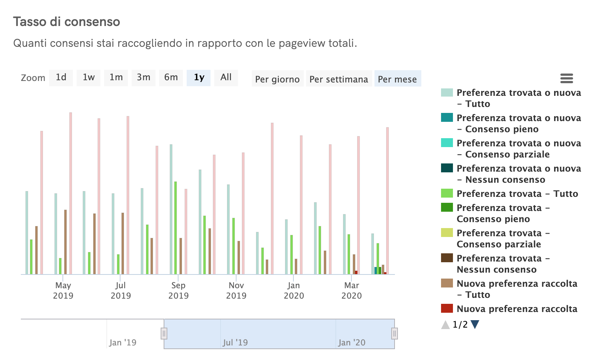Click the up arrow in legend pagination
The height and width of the screenshot is (364, 595).
point(446,324)
